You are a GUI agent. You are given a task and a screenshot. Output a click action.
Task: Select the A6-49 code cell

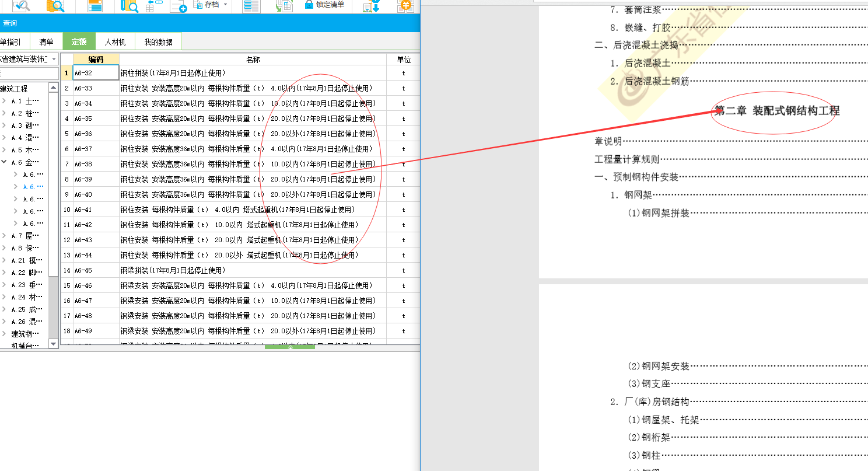96,331
